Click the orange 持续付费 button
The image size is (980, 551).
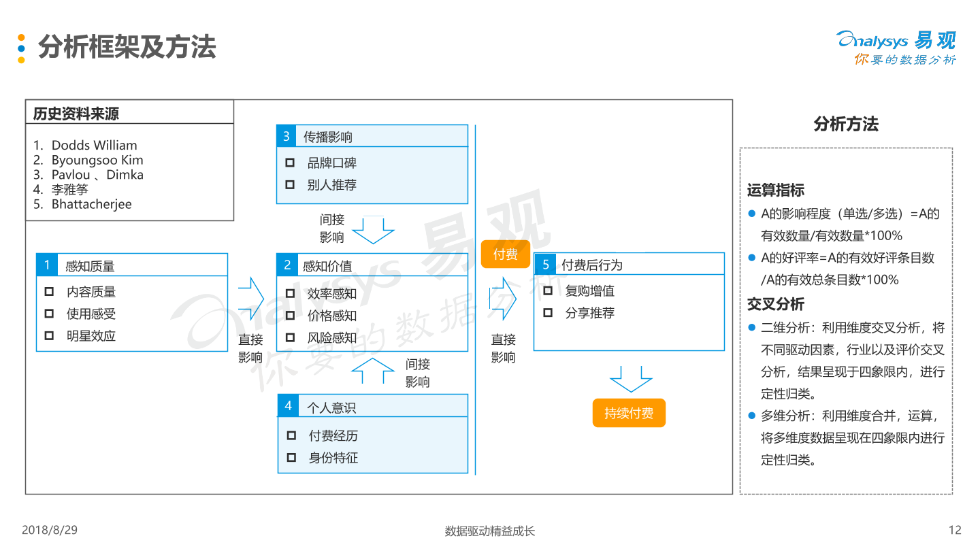point(629,413)
